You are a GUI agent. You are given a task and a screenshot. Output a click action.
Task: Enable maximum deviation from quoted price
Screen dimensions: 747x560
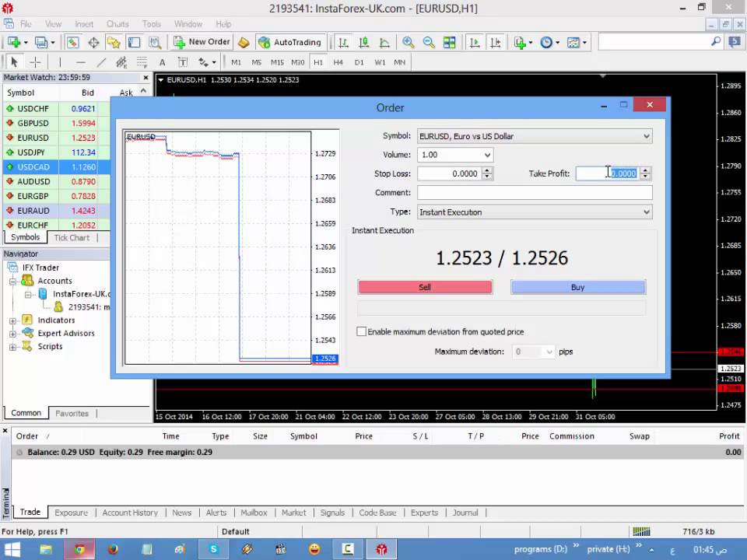362,331
